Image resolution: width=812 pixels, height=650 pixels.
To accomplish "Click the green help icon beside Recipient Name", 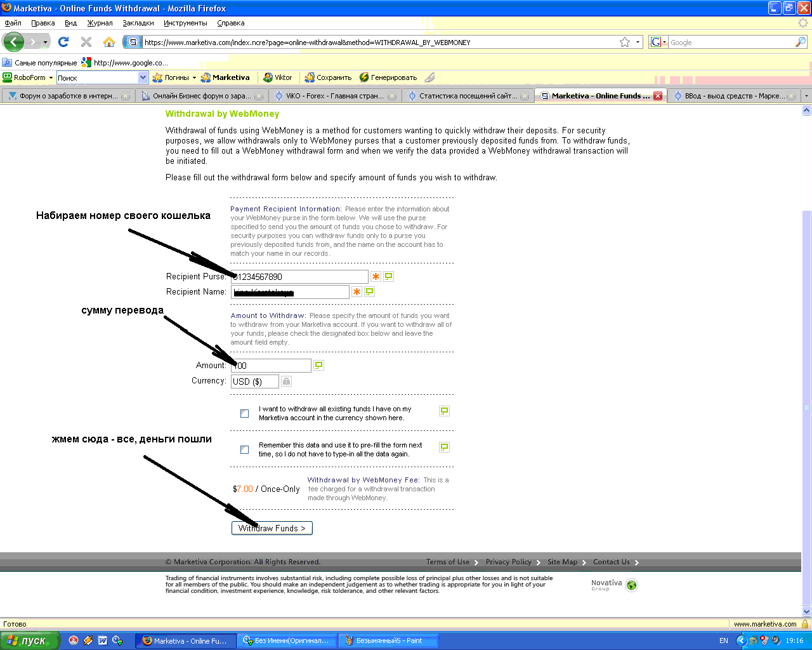I will (370, 291).
